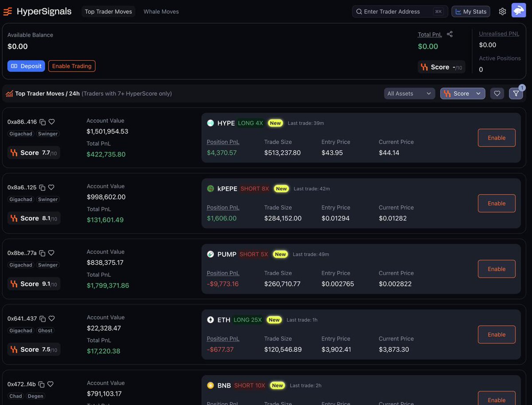This screenshot has height=405, width=532.
Task: Click the Chad tag on 0x472..f4b
Action: click(x=16, y=396)
